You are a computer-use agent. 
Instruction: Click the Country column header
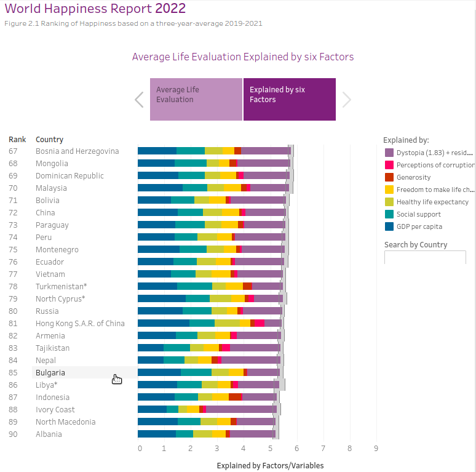(49, 140)
